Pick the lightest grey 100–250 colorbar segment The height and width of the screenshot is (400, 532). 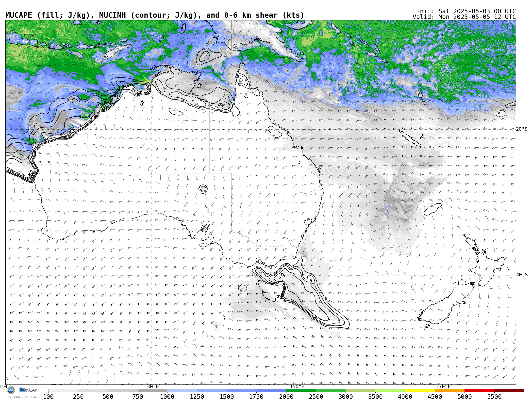[x=63, y=391]
